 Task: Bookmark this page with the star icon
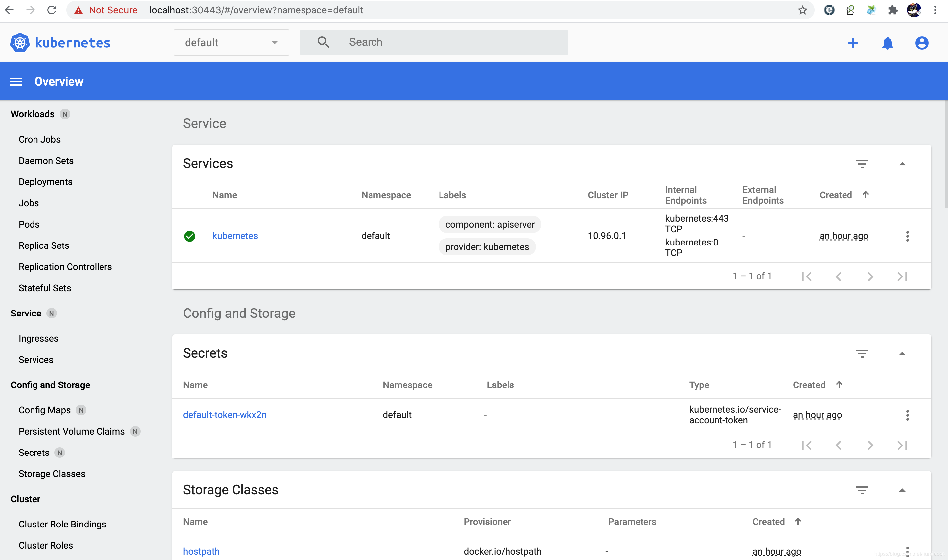pos(802,10)
